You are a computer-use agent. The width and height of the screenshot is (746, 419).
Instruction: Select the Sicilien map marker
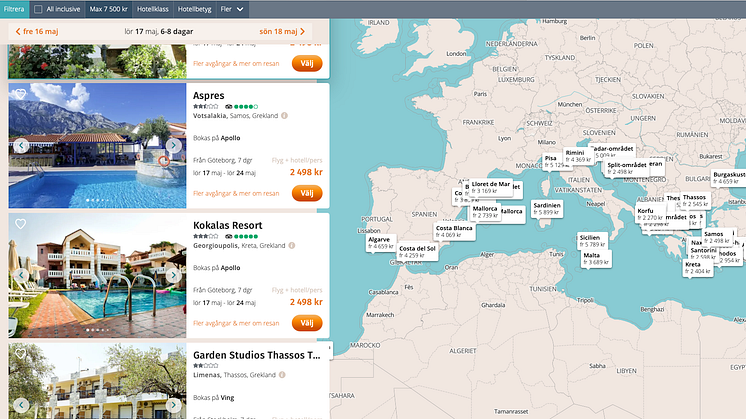pos(592,241)
